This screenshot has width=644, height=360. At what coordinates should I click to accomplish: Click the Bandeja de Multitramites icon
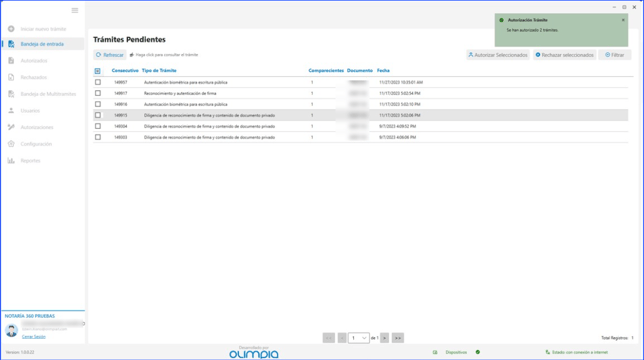11,94
